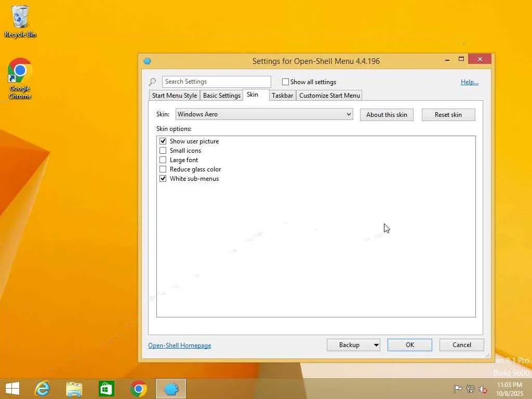Screen dimensions: 532x399
Task: Confirm with the OK button
Action: coord(410,345)
